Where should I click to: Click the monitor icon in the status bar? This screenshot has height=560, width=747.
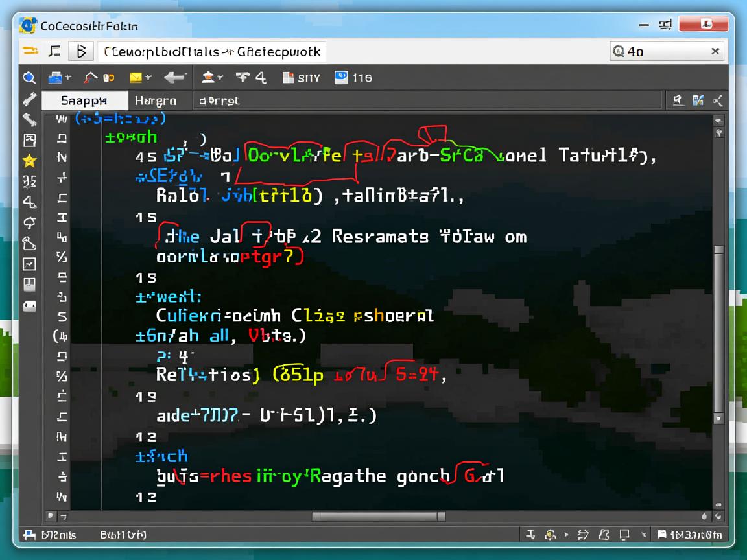[624, 535]
